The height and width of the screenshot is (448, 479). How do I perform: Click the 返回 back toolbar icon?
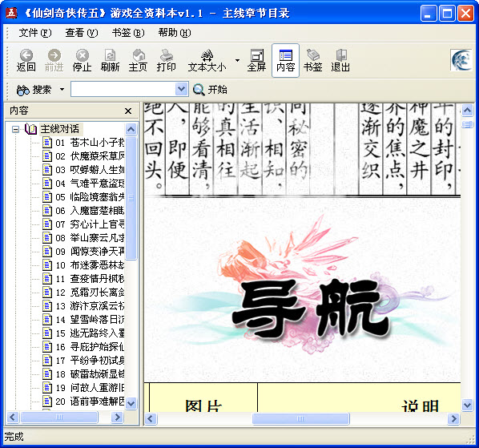[26, 60]
